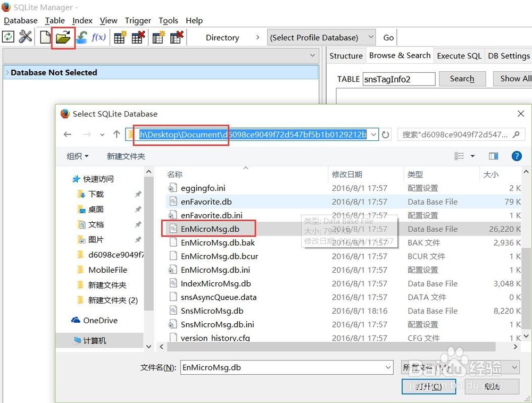Expand the Directory chevron arrow
The width and height of the screenshot is (532, 403).
click(257, 37)
